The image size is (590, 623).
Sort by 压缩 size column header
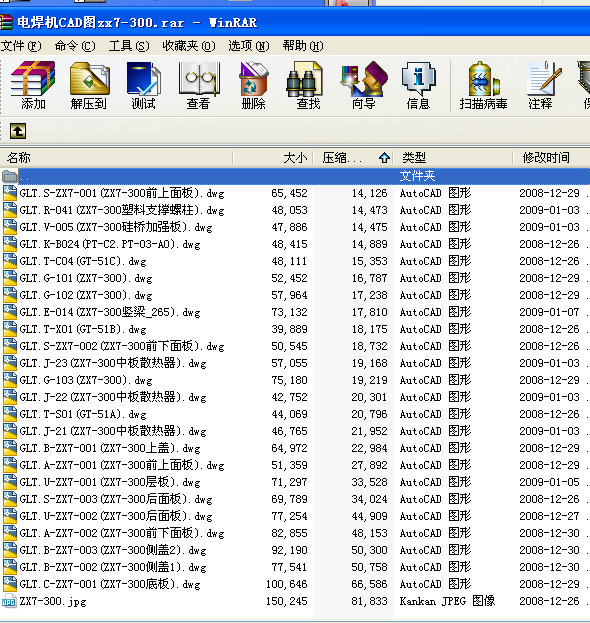(354, 158)
